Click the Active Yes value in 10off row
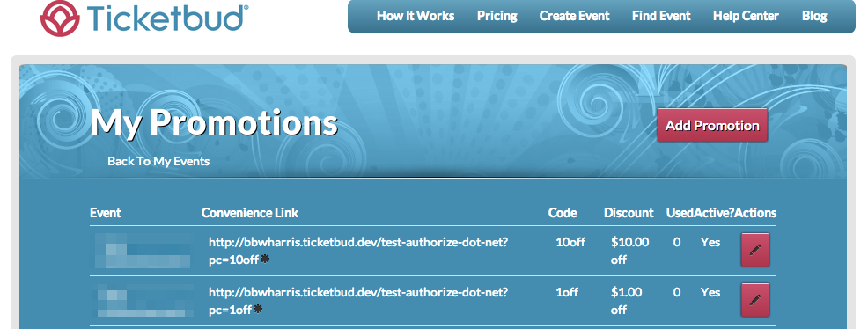 point(710,242)
